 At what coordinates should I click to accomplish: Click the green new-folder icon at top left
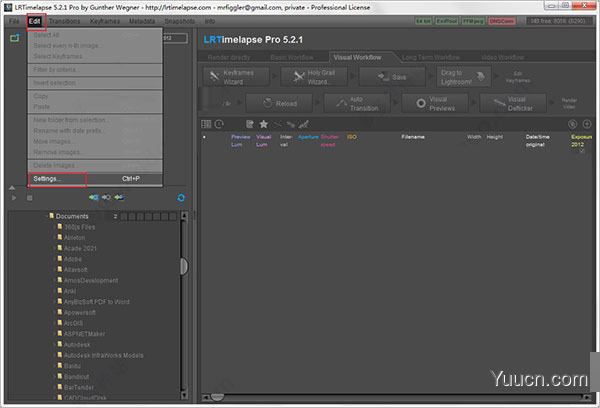point(15,38)
